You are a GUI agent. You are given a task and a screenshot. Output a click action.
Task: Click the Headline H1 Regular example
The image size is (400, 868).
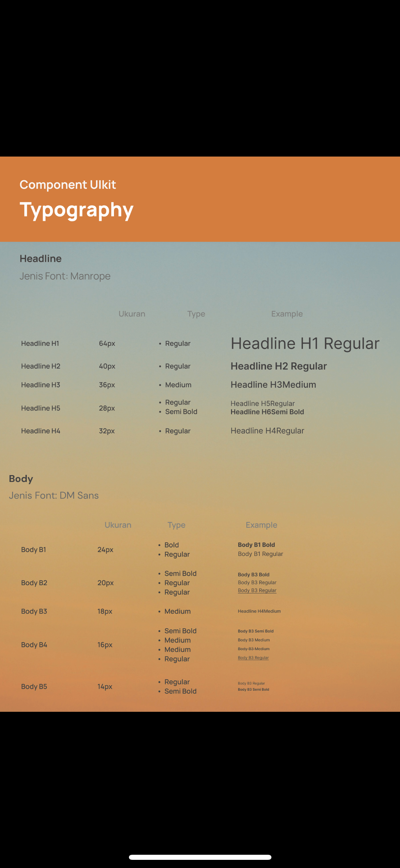(x=305, y=343)
